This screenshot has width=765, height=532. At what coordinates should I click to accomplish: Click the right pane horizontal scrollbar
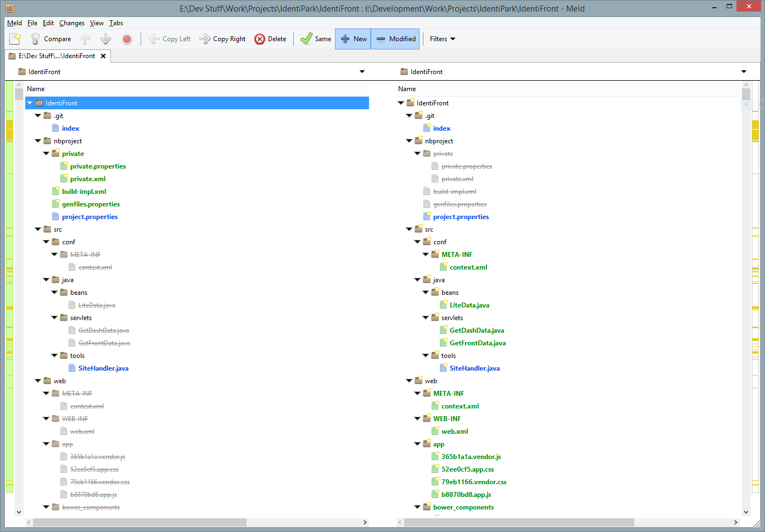pyautogui.click(x=519, y=522)
